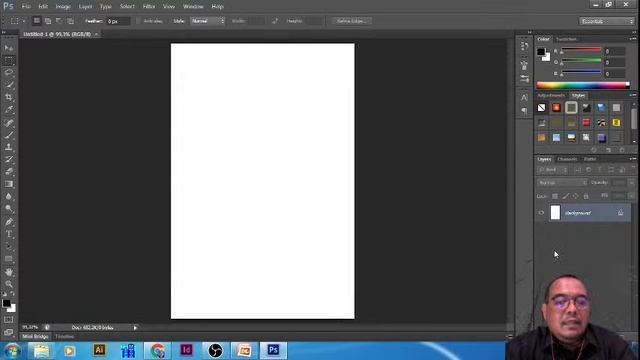Open the Essentials workspace dropdown
Screen dimensions: 640x360
(x=607, y=21)
